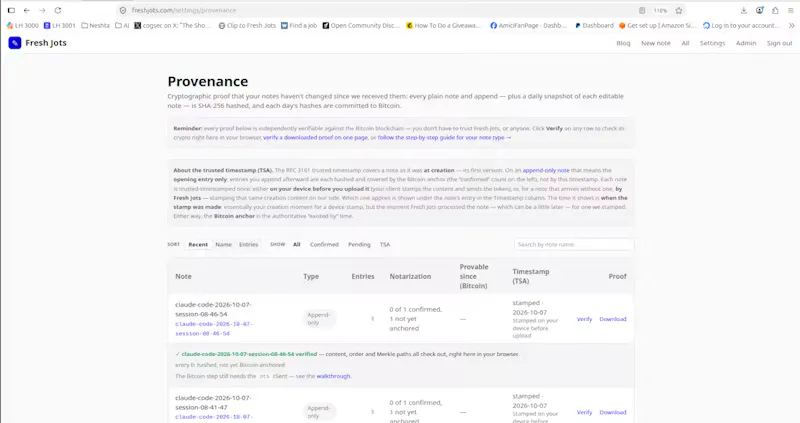
Task: Show only Confirmed notes
Action: (324, 244)
